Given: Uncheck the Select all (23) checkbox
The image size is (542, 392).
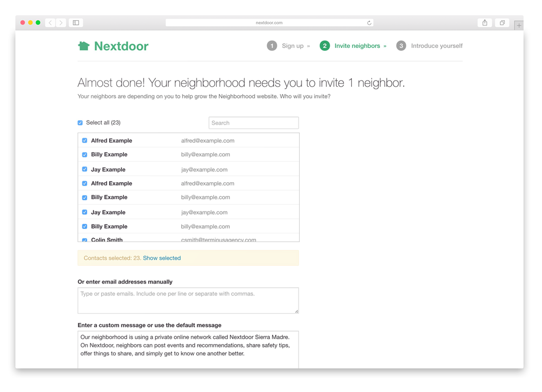Looking at the screenshot, I should point(80,122).
